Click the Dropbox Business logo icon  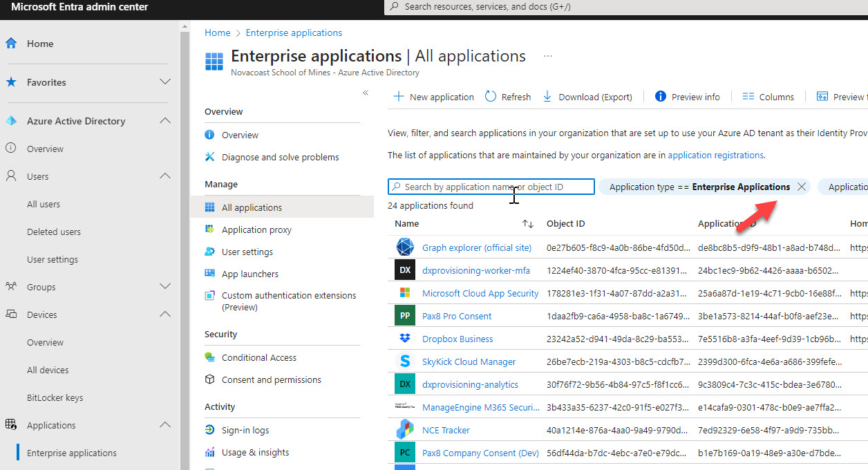pyautogui.click(x=404, y=339)
